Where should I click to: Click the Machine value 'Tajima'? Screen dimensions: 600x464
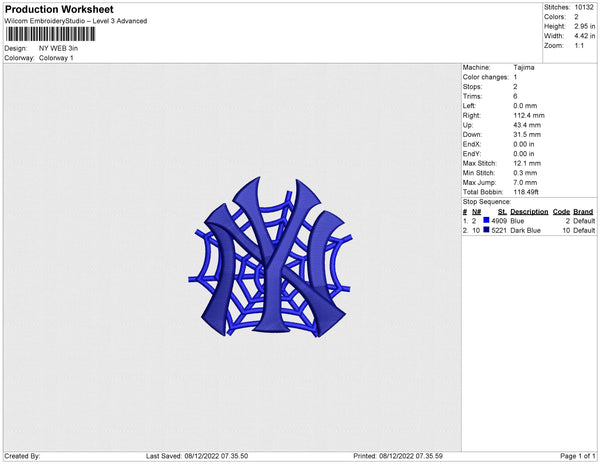pos(524,67)
